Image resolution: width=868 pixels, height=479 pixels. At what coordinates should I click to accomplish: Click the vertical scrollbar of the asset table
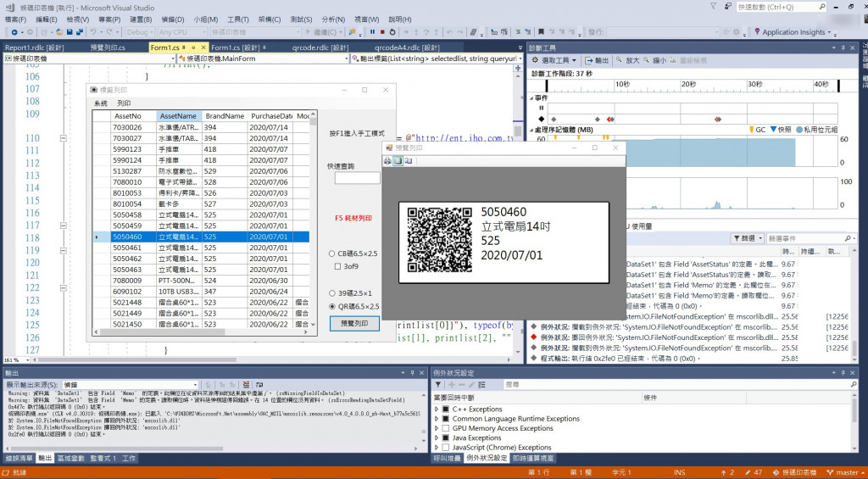coord(313,220)
